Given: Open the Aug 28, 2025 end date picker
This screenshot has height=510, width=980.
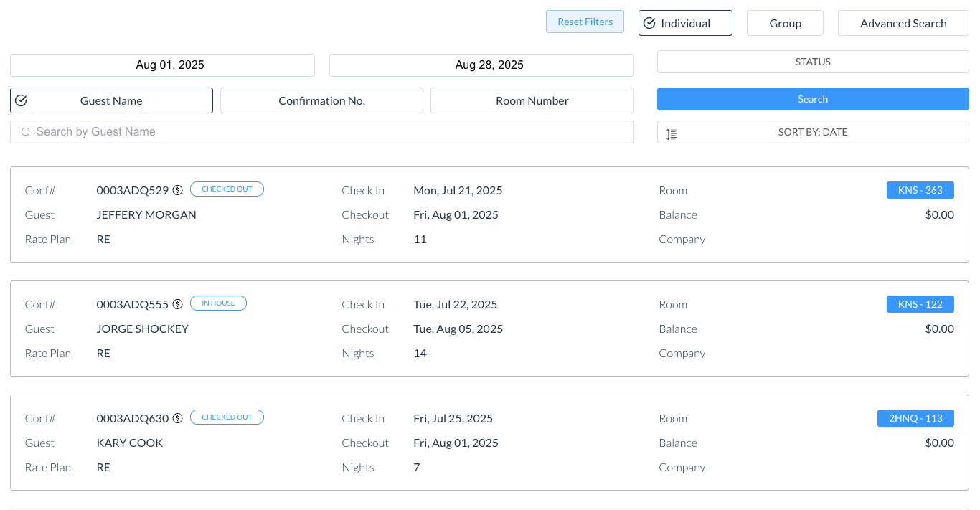Looking at the screenshot, I should [x=481, y=65].
